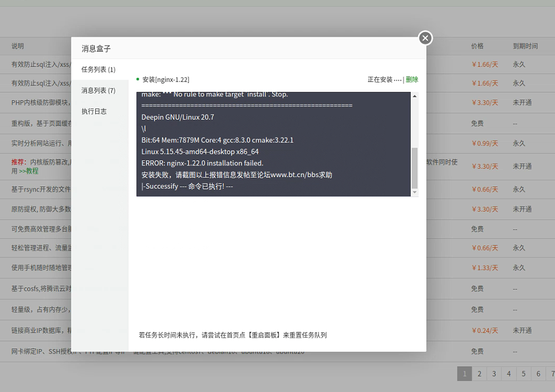Go to page 4 in background pagination

click(509, 374)
